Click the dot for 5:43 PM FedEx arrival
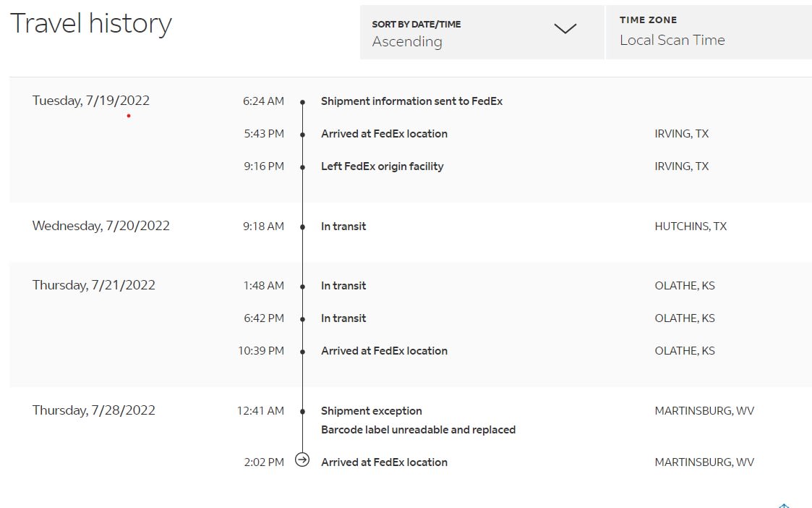812x508 pixels. (x=302, y=134)
